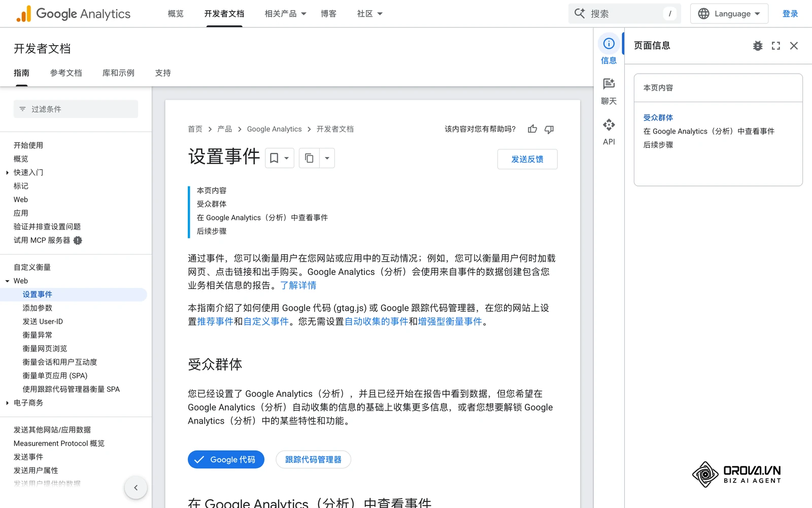Screen dimensions: 812x508
Task: Open the 社区 dropdown menu
Action: coord(369,14)
